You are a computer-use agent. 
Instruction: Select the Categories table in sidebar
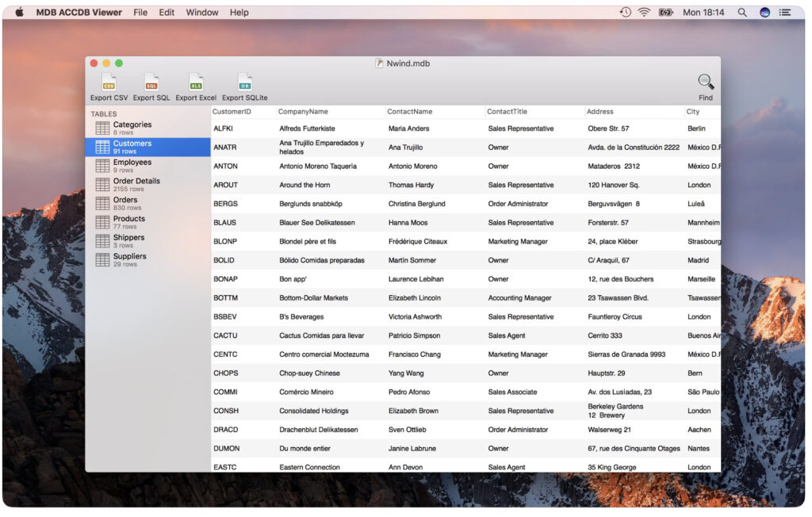[x=132, y=128]
